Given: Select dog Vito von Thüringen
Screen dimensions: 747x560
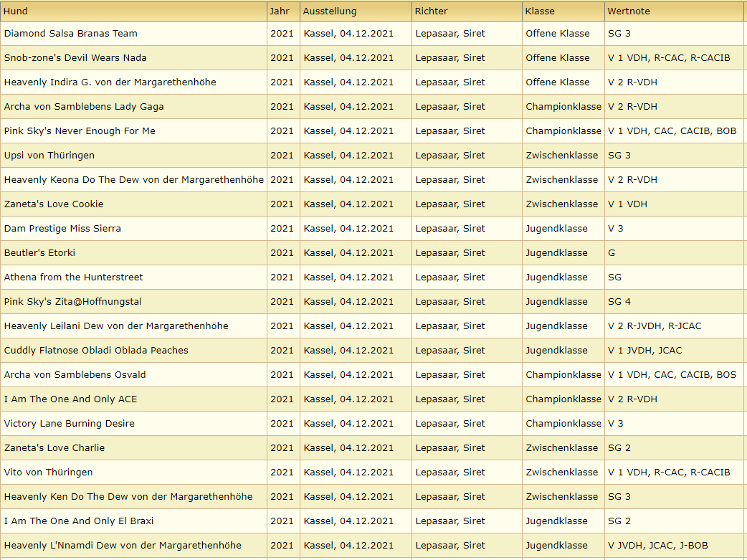Looking at the screenshot, I should click(x=48, y=472).
